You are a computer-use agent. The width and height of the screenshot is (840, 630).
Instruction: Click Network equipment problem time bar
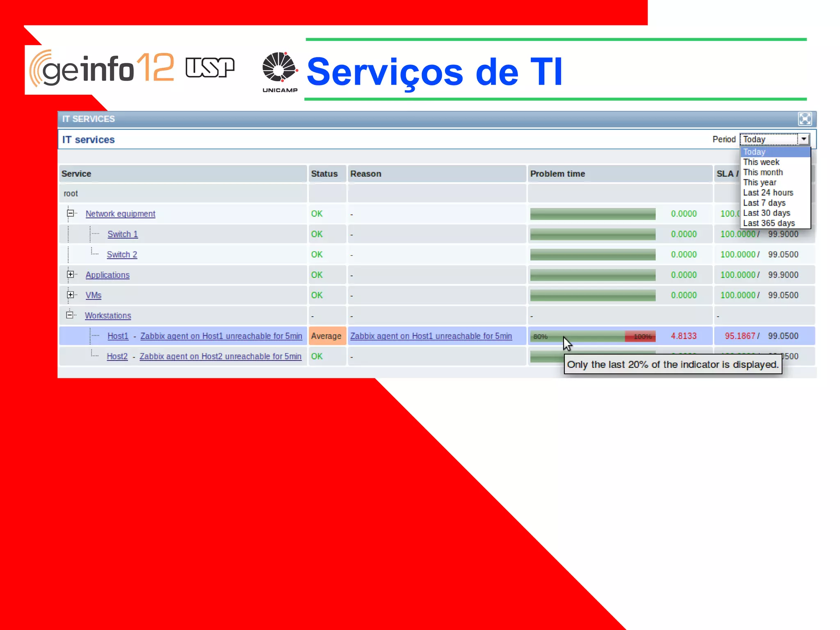[592, 214]
